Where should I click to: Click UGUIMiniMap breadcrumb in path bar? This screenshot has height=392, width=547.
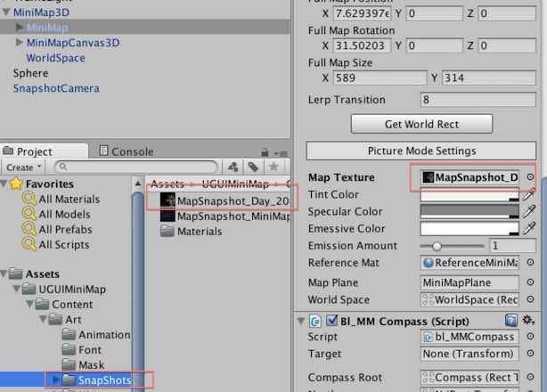click(235, 184)
